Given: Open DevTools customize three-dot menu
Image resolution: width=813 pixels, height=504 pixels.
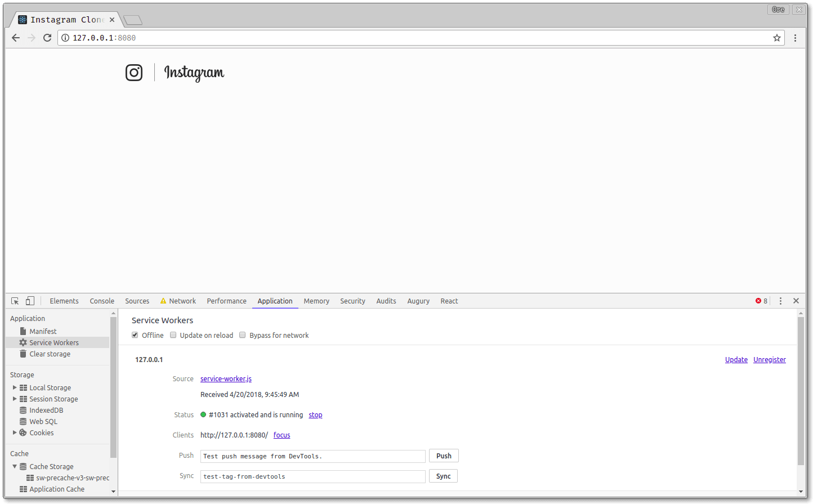Looking at the screenshot, I should coord(780,301).
